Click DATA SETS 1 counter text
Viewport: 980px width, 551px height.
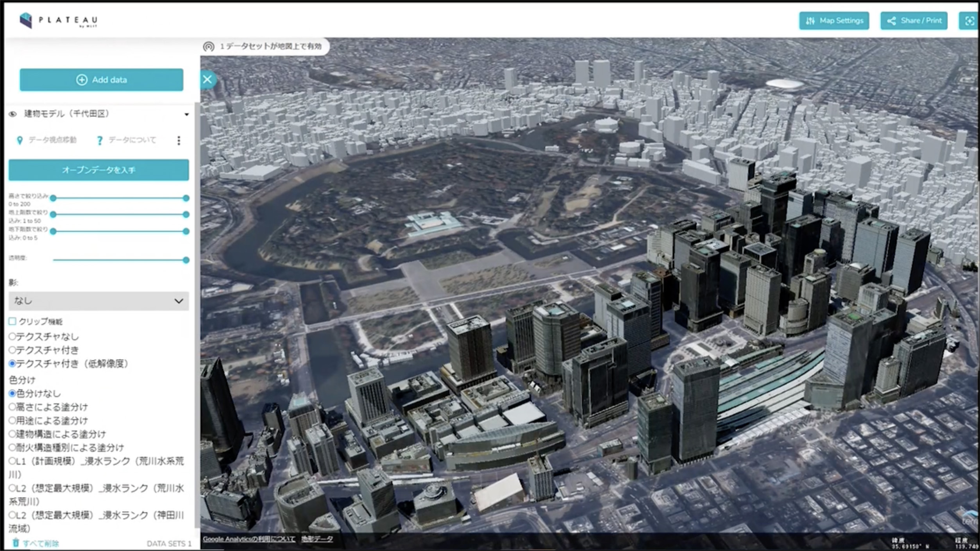[x=169, y=544]
